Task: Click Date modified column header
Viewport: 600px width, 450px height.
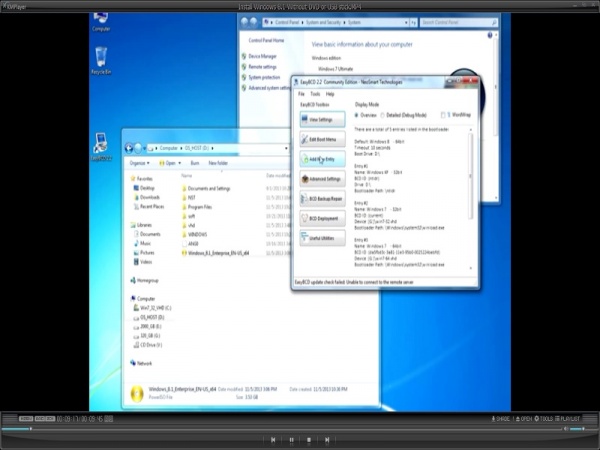Action: (278, 176)
